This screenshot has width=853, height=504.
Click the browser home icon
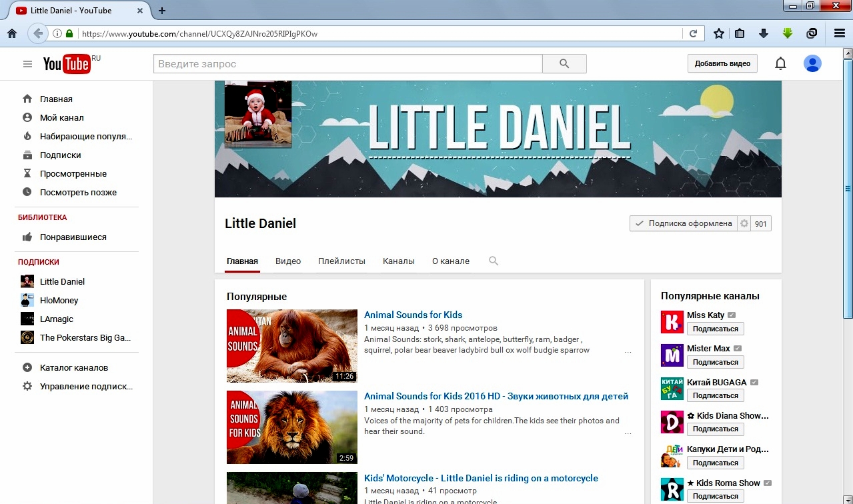(x=11, y=33)
